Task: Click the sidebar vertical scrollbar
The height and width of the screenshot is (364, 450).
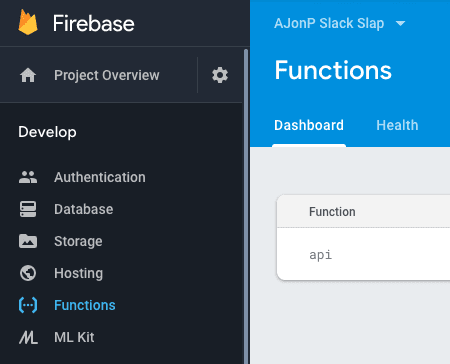Action: 246,206
